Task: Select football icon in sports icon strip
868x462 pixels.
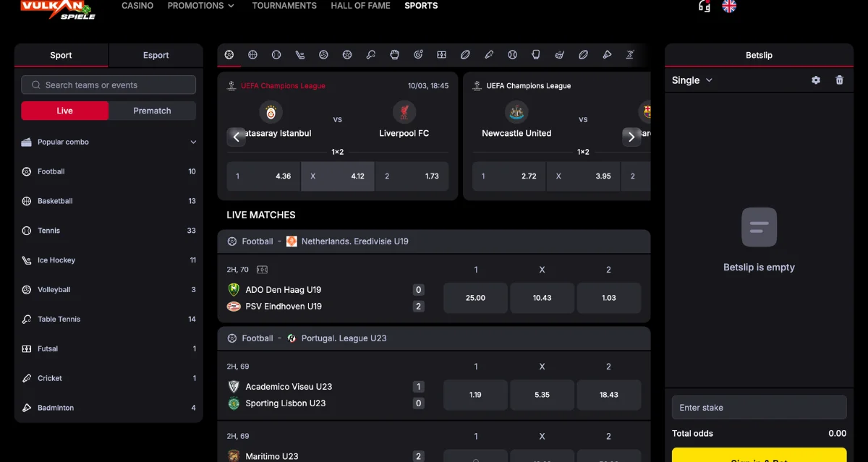Action: tap(229, 54)
